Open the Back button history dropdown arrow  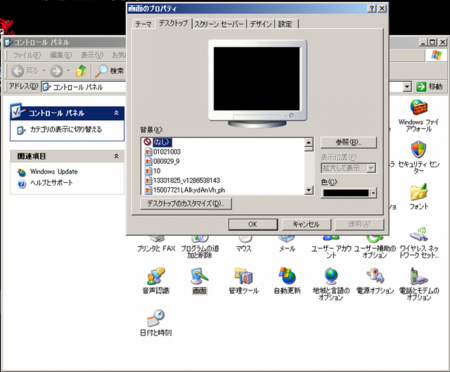click(x=44, y=71)
